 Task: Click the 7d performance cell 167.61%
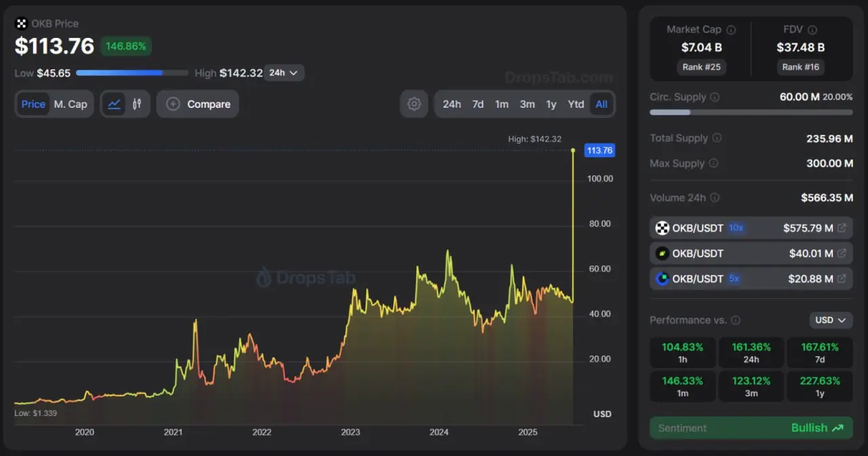click(819, 354)
